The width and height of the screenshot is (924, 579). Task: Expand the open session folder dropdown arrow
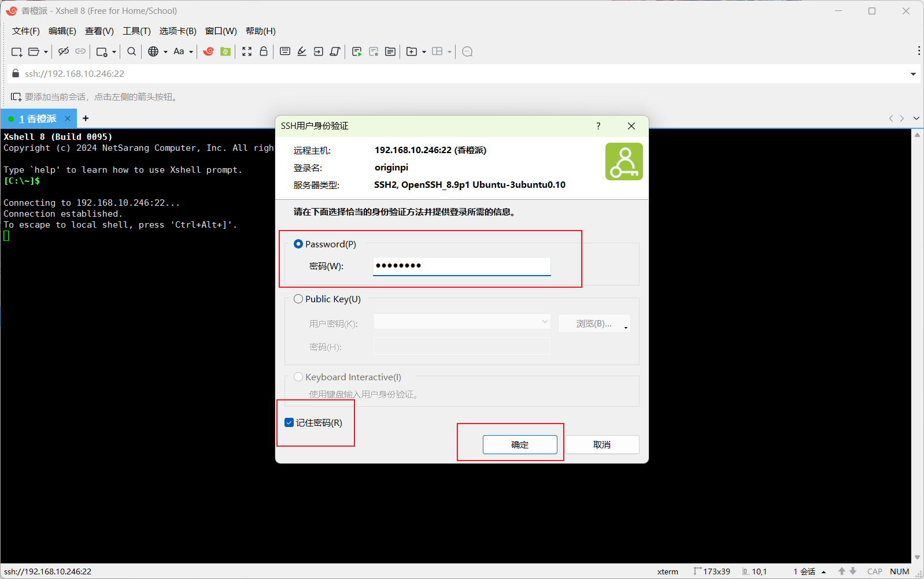(46, 52)
